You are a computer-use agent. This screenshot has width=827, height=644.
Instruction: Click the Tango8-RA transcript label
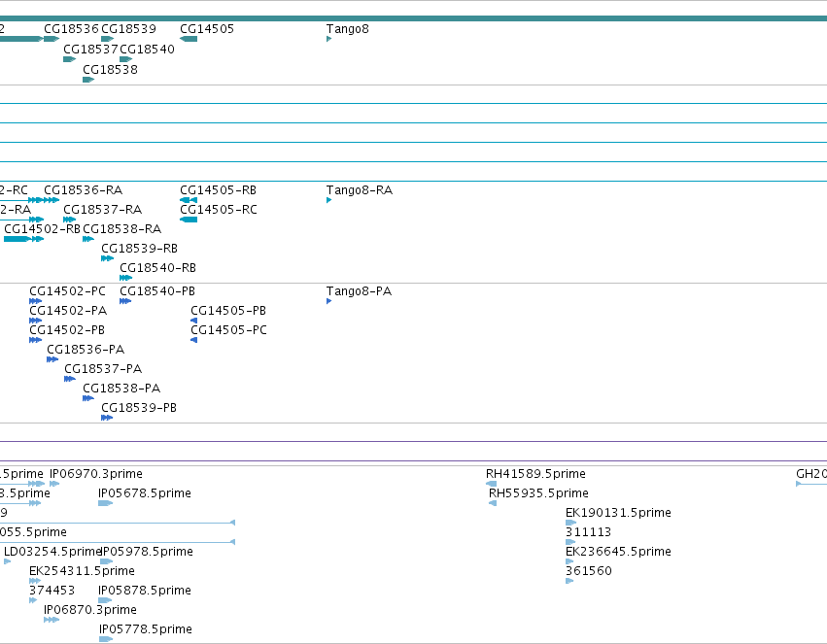click(360, 189)
